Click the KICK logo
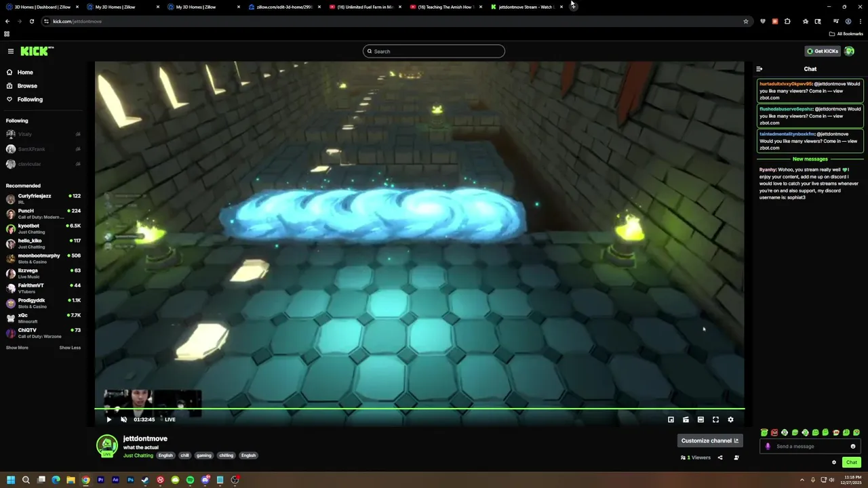 tap(37, 51)
